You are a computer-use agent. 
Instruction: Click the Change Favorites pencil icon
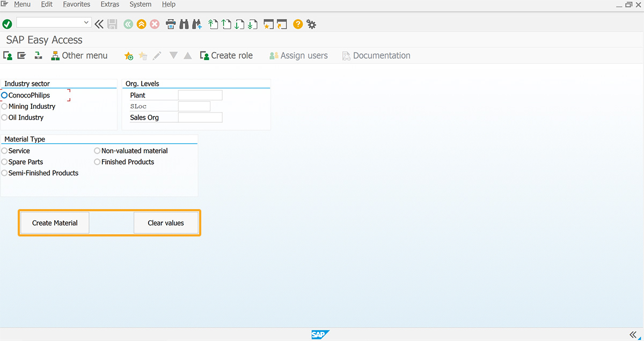click(157, 55)
